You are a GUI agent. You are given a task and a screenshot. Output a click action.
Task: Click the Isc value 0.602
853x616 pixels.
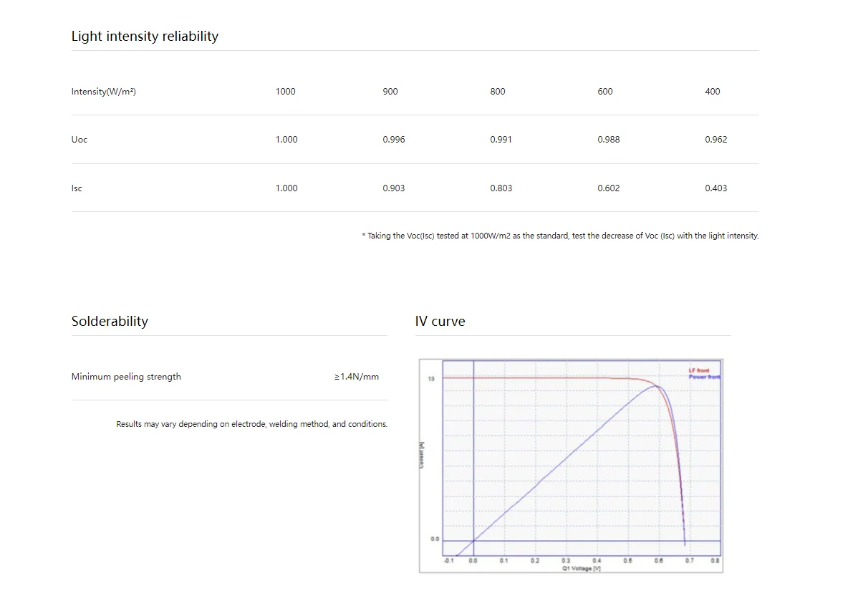pyautogui.click(x=608, y=188)
